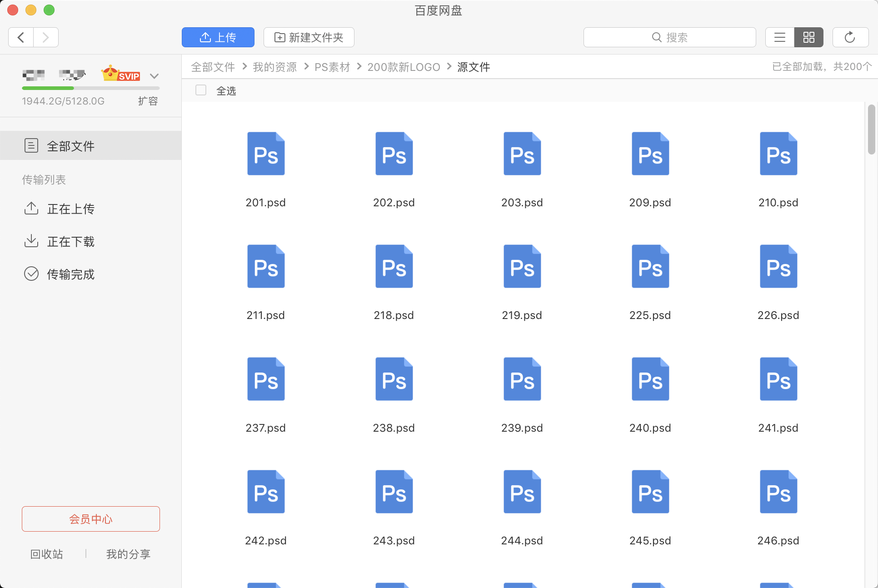Refresh the file listing
The image size is (878, 588).
pos(850,37)
